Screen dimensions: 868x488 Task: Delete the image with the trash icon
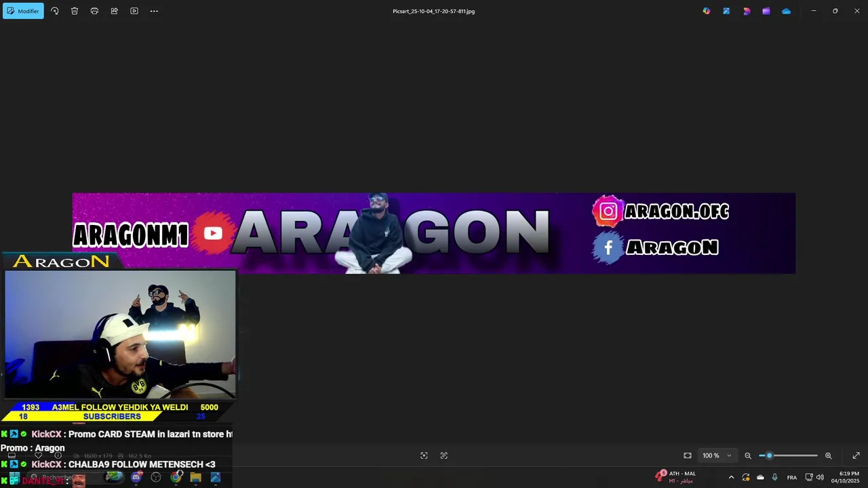(x=75, y=11)
